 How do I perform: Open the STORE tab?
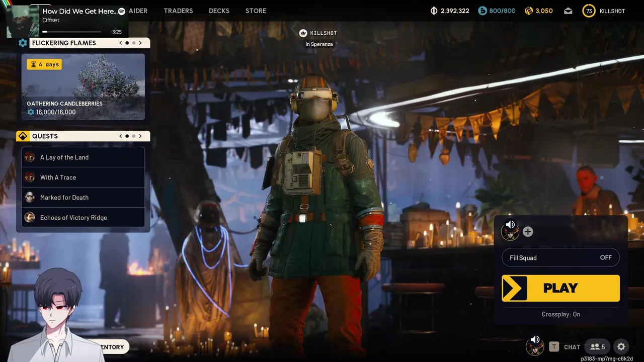(x=256, y=11)
